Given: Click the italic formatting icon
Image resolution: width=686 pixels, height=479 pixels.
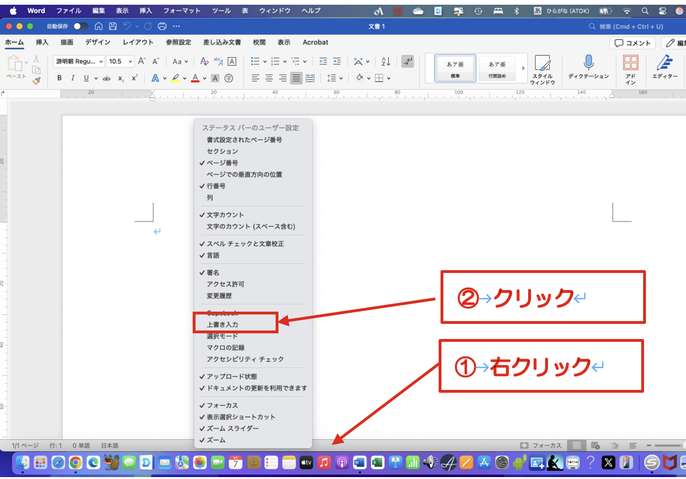Looking at the screenshot, I should pos(72,78).
